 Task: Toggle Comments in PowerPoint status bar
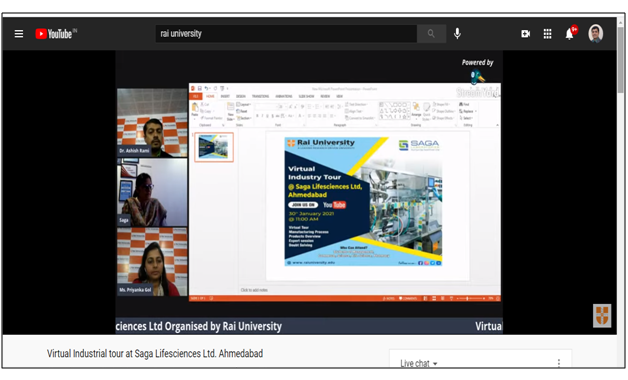pos(408,298)
